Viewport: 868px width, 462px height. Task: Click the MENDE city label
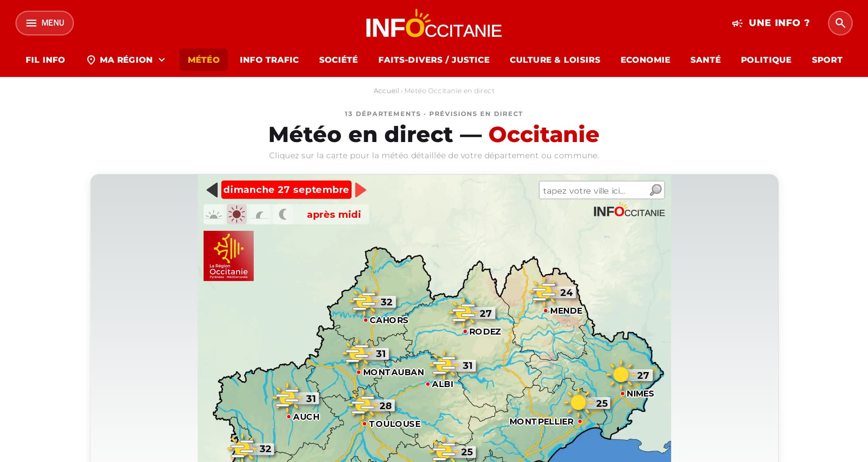click(x=566, y=311)
